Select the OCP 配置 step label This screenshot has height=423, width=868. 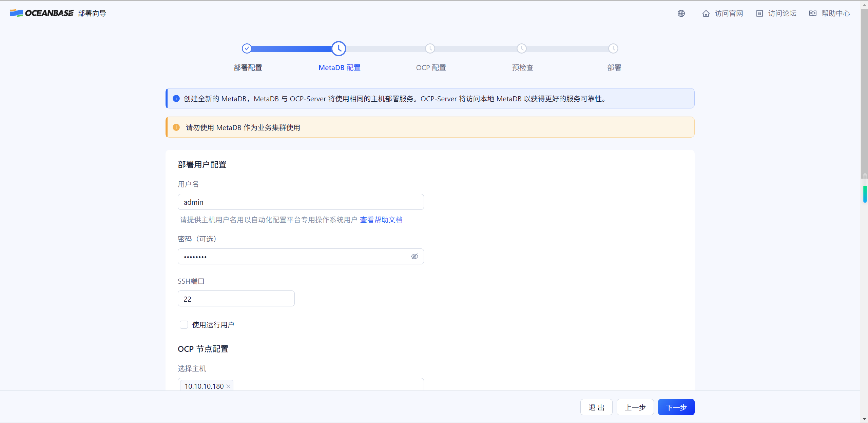431,67
